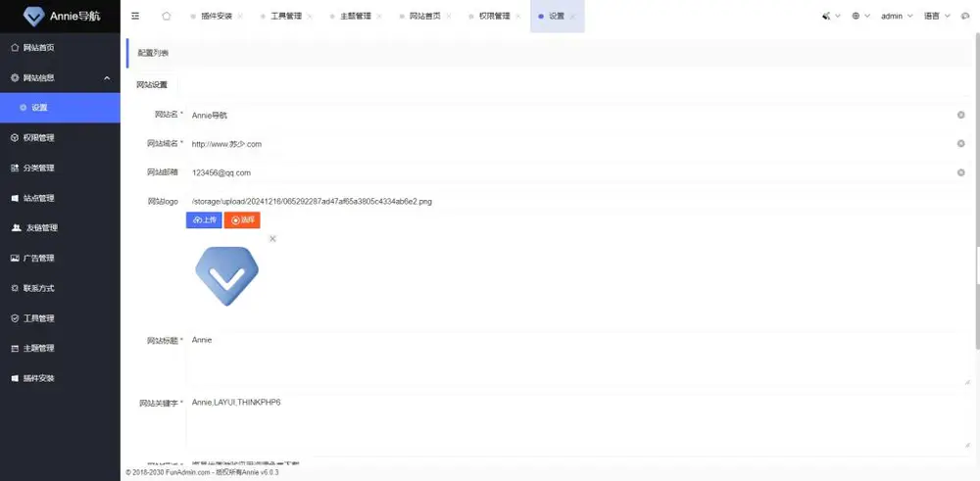Image resolution: width=980 pixels, height=481 pixels.
Task: Open 权限管理 in the sidebar
Action: click(x=60, y=138)
